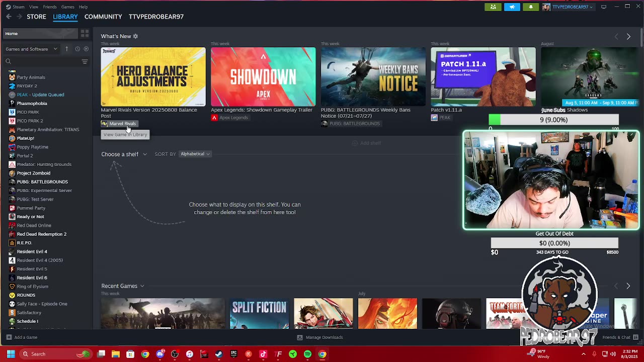
Task: Click the Home button in sidebar
Action: coord(40,34)
